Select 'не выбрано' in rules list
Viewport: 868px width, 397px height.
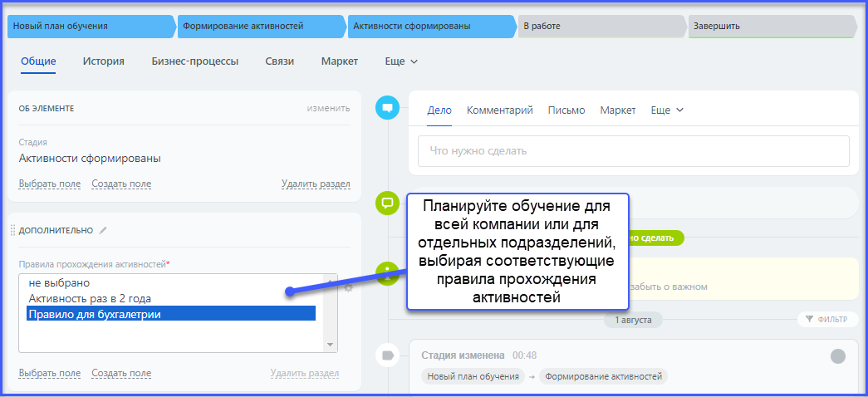point(59,283)
